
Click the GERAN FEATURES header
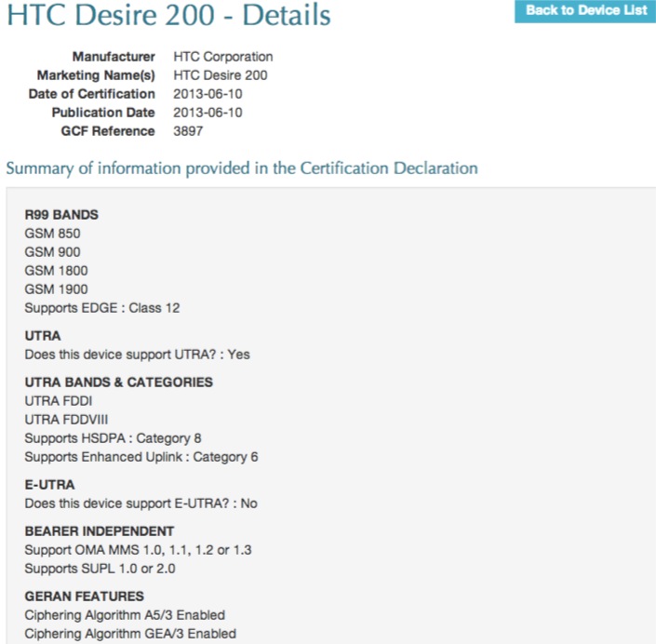pos(84,597)
